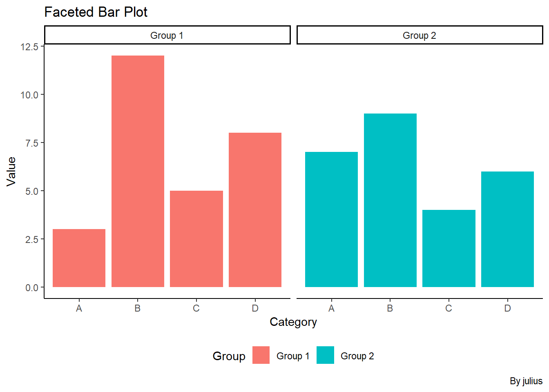Click the Group 1 facet strip header

(167, 36)
